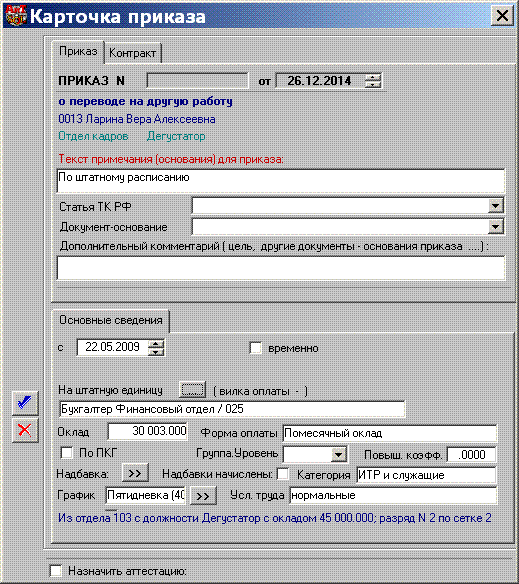Switch to the Контракт tab
Image resolution: width=519 pixels, height=584 pixels.
click(132, 53)
